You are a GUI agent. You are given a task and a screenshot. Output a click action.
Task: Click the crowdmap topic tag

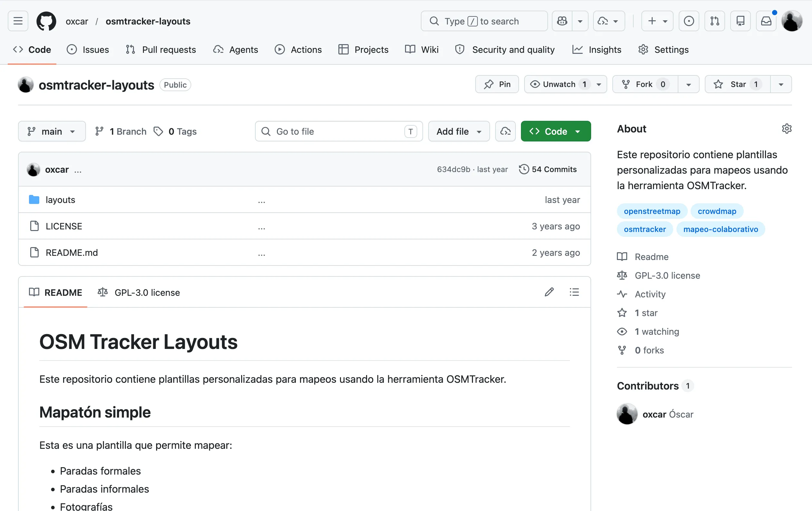(717, 211)
